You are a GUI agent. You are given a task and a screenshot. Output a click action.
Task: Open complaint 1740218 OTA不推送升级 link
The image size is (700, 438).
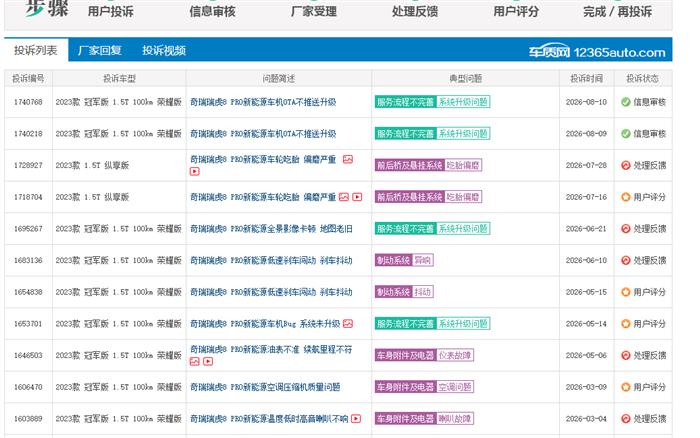coord(263,133)
